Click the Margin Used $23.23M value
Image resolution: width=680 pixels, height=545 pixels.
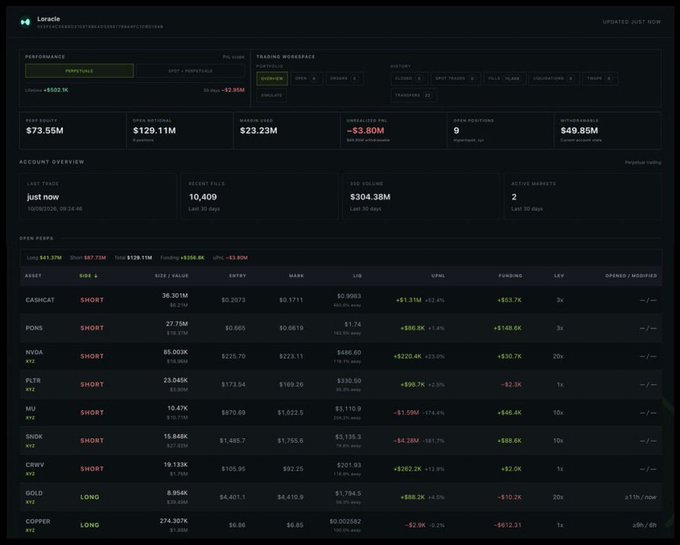click(x=258, y=131)
